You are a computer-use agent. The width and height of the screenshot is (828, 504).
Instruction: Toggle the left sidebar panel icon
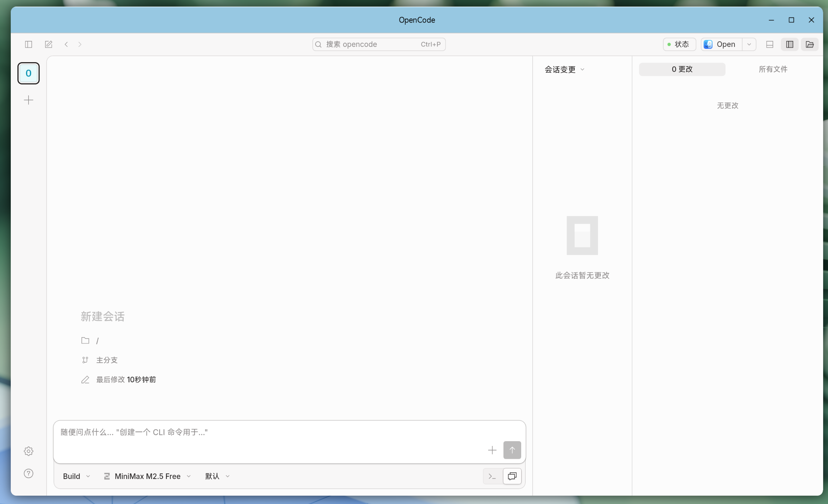pyautogui.click(x=28, y=44)
